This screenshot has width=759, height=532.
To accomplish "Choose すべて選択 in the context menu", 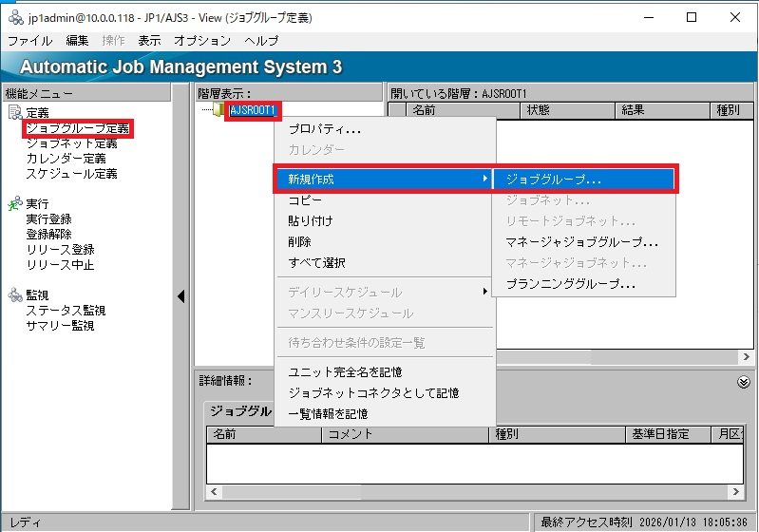I will click(x=385, y=263).
